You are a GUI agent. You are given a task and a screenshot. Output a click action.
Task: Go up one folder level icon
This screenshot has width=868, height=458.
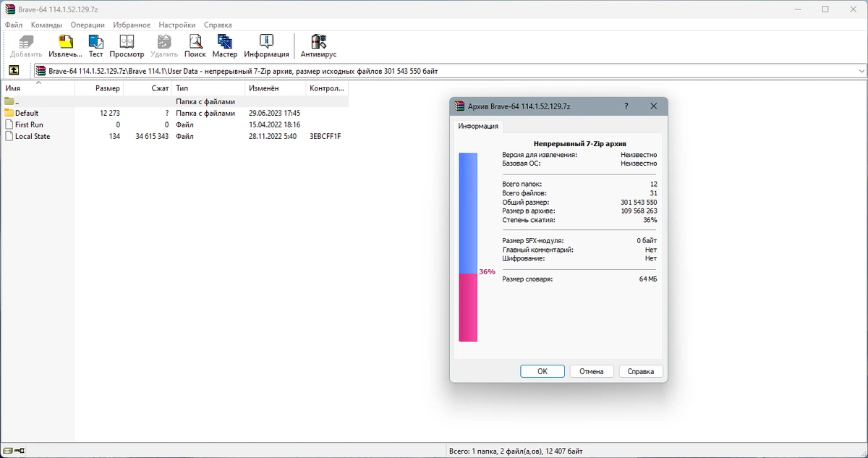coord(14,71)
